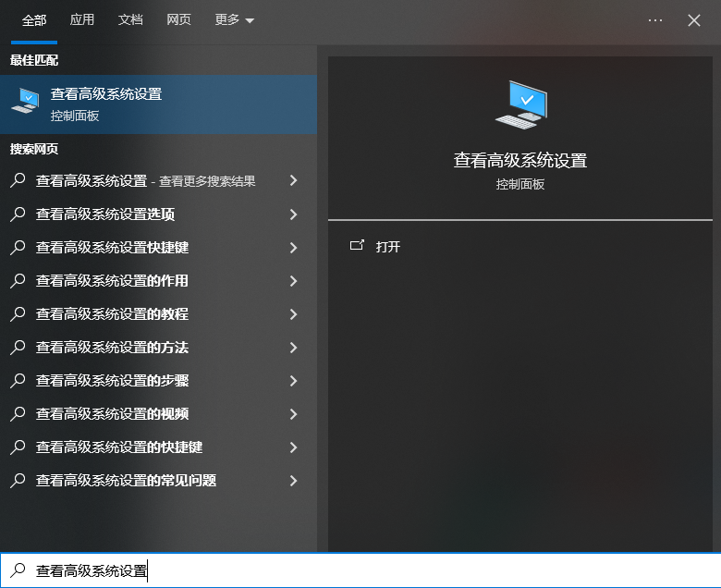The width and height of the screenshot is (721, 588).
Task: Expand chevron for 查看高级系统设置快捷键 row
Action: coord(293,248)
